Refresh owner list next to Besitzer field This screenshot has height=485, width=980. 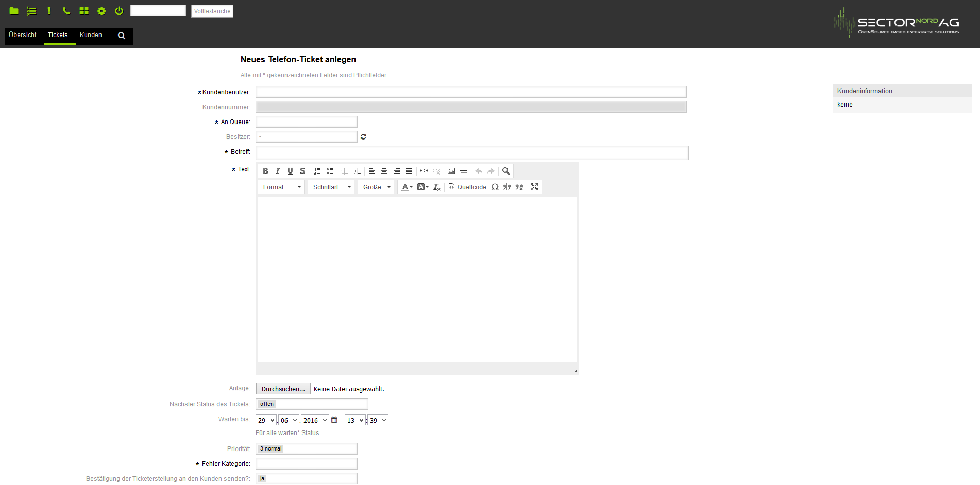(363, 137)
